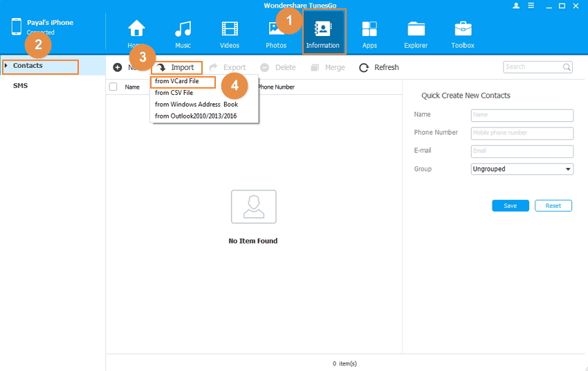Image resolution: width=588 pixels, height=371 pixels.
Task: Click the Merge contacts toolbar icon
Action: 315,68
